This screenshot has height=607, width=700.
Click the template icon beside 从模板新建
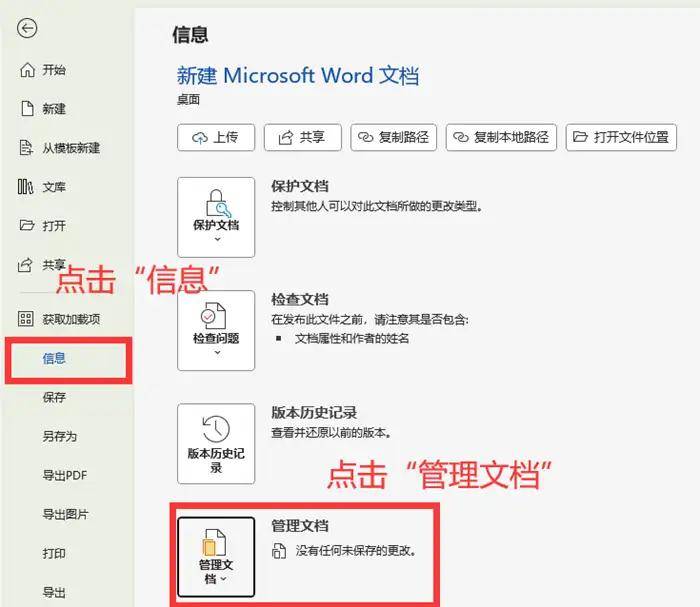click(26, 147)
